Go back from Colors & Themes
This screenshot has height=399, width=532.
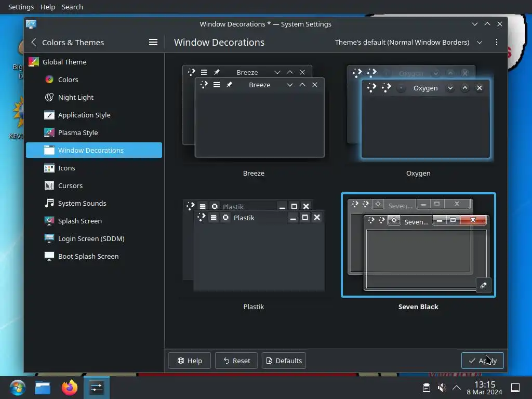coord(34,42)
